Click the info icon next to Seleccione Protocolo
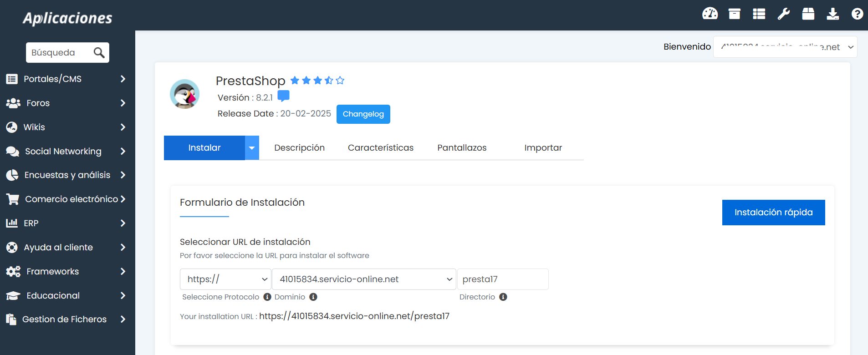 point(267,297)
